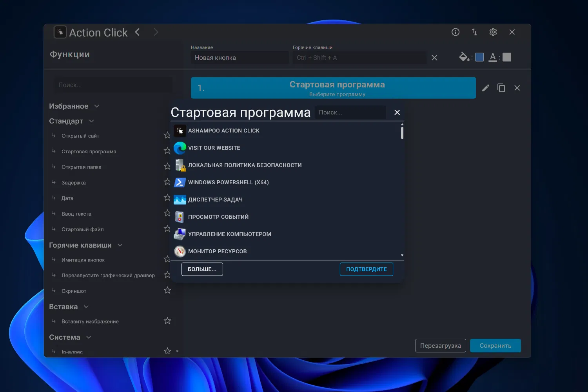Viewport: 588px width, 392px height.
Task: Click the paint bucket fill color icon
Action: [465, 57]
